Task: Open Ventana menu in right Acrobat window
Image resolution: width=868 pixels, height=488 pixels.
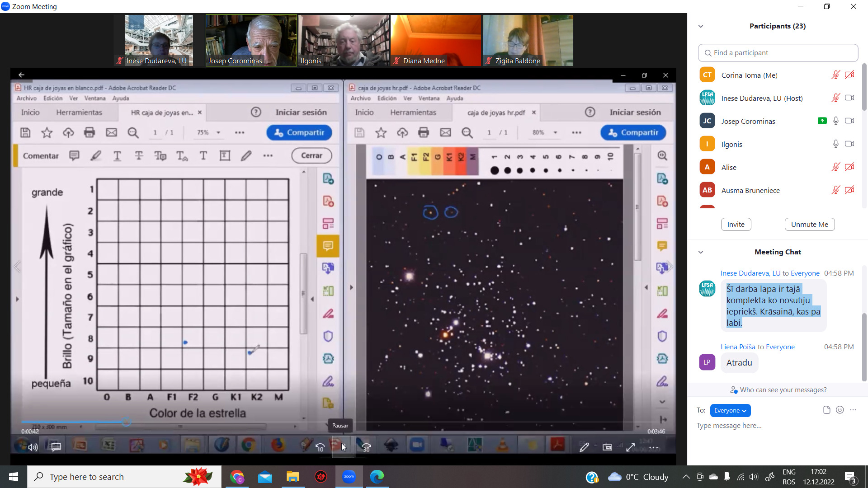Action: coord(429,99)
